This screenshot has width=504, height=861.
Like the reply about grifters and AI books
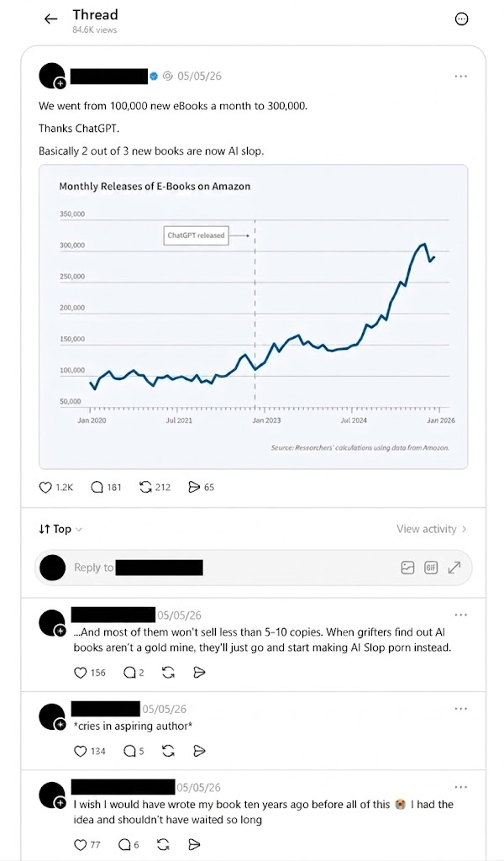tap(80, 673)
